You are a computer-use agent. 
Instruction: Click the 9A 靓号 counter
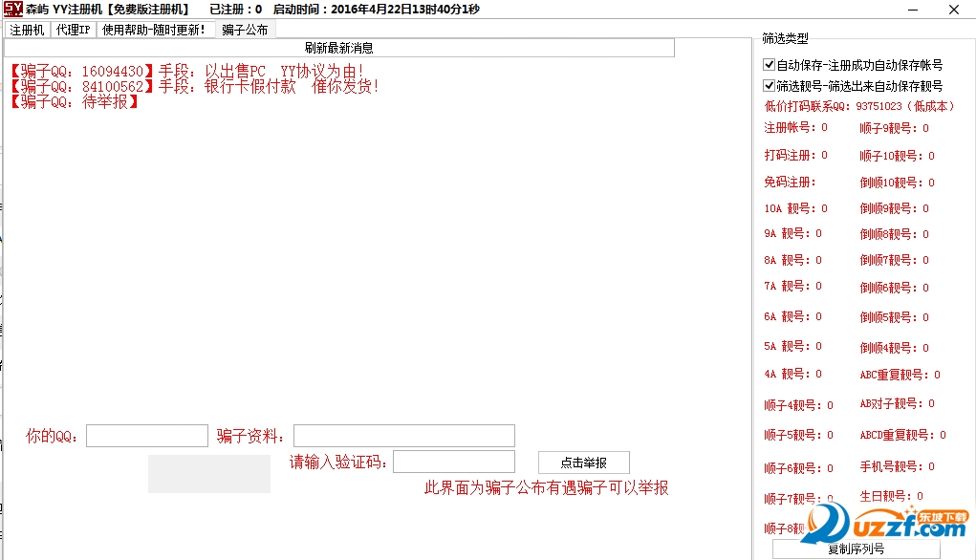pyautogui.click(x=792, y=233)
